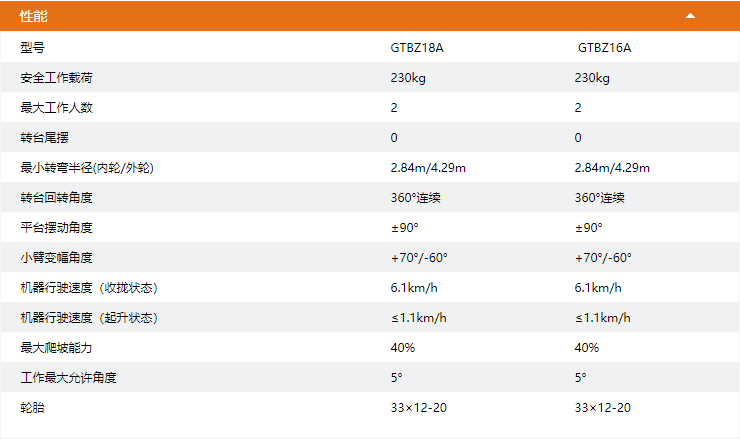Click the 转台回转角度 row label
The width and height of the screenshot is (740, 442).
click(x=57, y=197)
